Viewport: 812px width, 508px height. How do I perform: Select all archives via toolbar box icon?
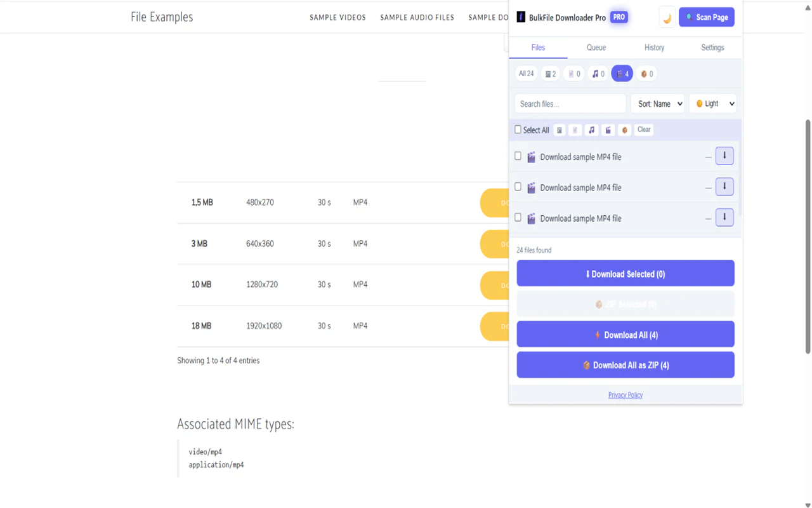[624, 130]
